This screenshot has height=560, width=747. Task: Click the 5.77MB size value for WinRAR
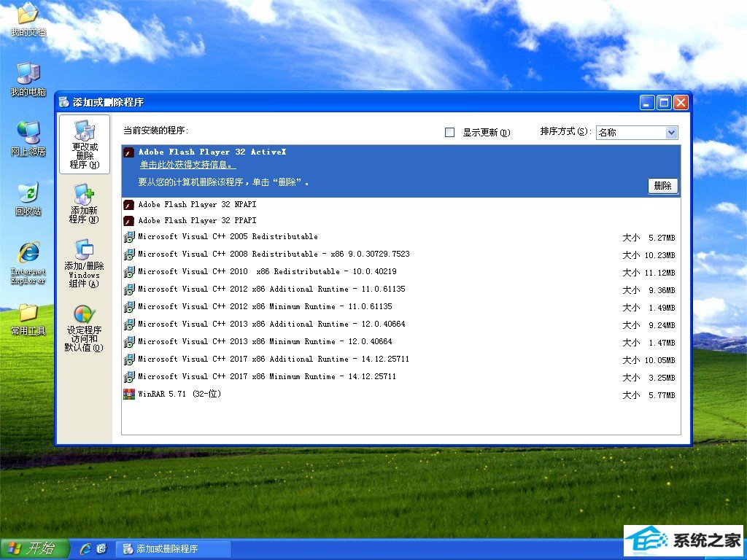tap(662, 395)
